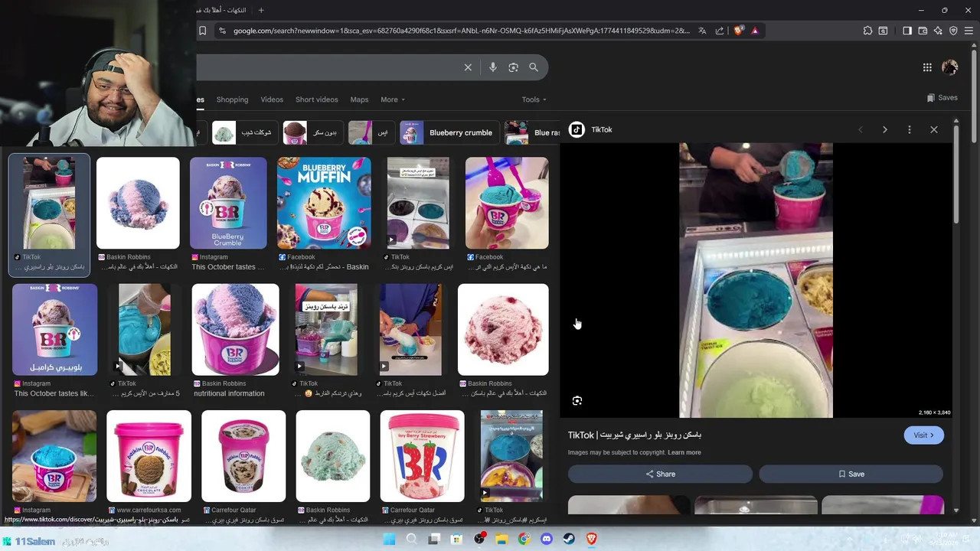The width and height of the screenshot is (980, 551).
Task: Open site settings icon in address bar
Action: tap(222, 31)
